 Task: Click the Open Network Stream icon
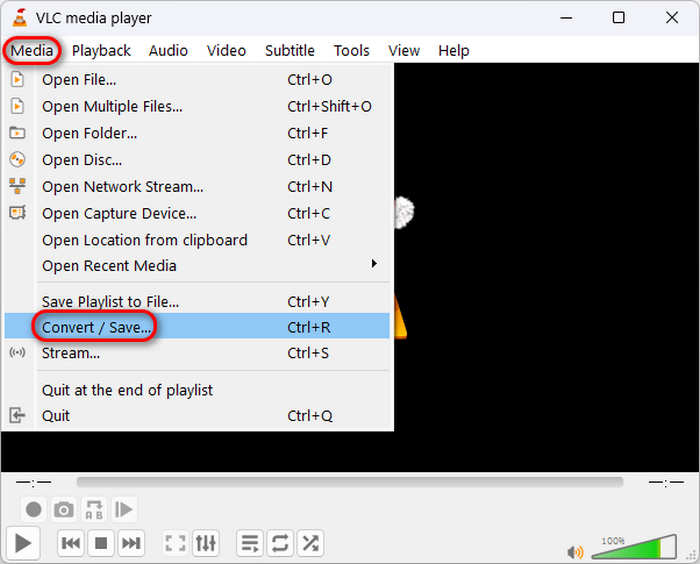click(17, 186)
